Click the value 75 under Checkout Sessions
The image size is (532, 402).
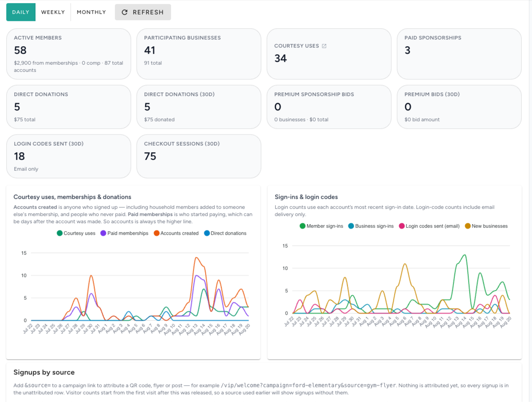coord(150,156)
